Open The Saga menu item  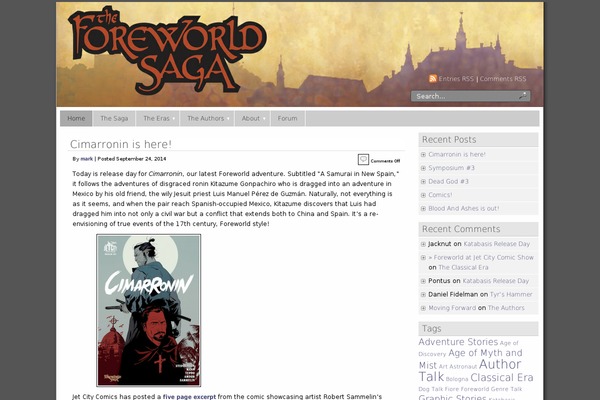pos(114,118)
